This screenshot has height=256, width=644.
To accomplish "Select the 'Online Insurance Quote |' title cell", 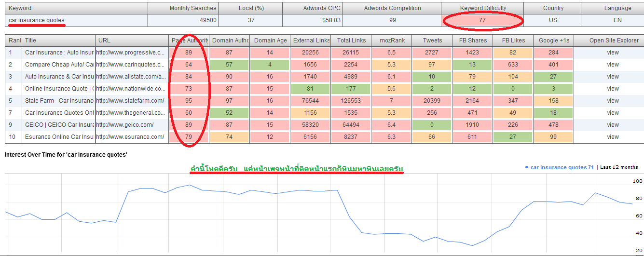I will pyautogui.click(x=58, y=89).
